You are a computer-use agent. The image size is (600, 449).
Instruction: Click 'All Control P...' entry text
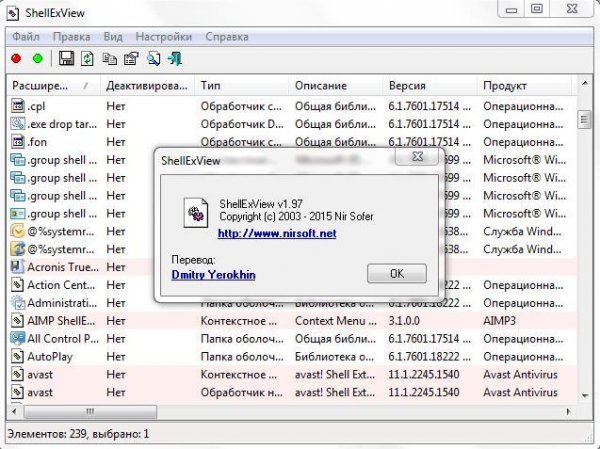pos(63,338)
